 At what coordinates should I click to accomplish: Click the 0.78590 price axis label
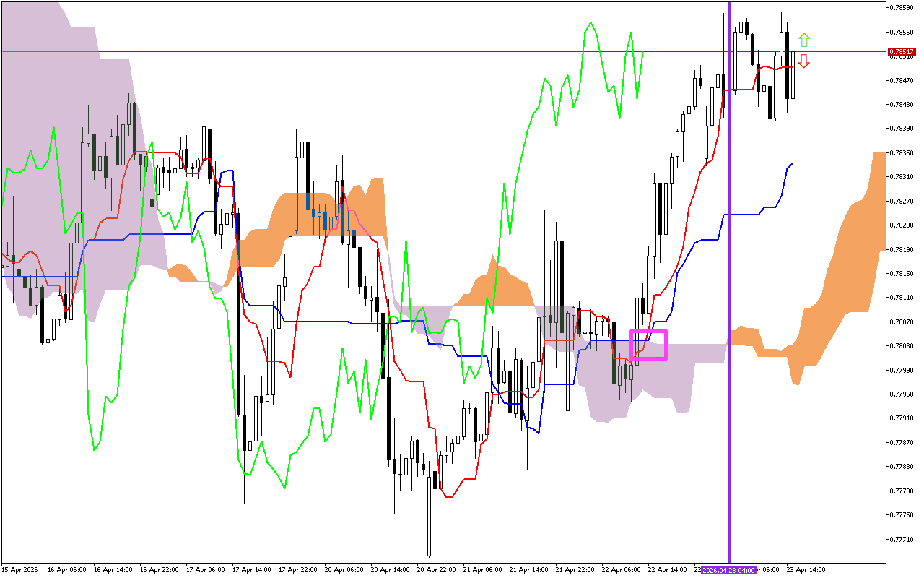(x=900, y=8)
